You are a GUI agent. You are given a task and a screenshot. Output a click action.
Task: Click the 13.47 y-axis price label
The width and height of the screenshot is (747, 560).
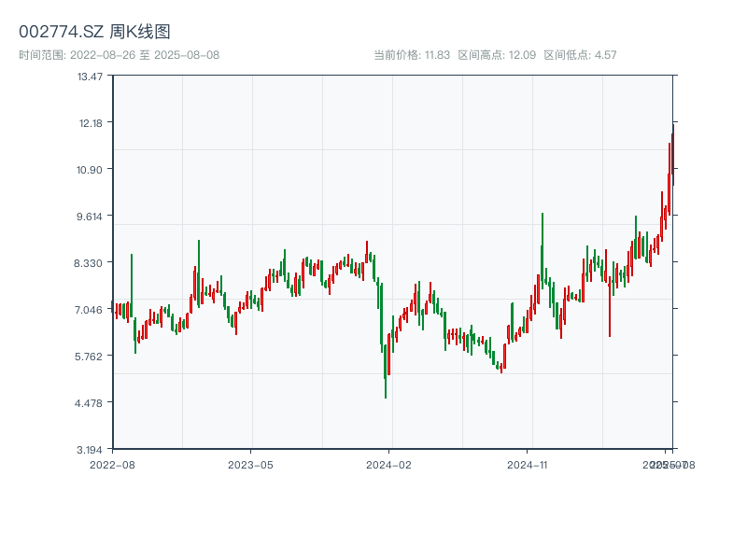pos(90,76)
